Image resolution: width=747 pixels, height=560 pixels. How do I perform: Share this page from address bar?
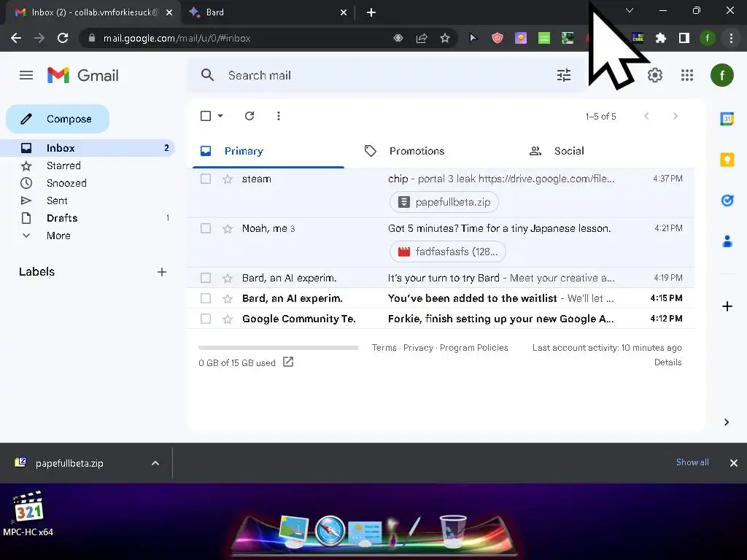point(422,38)
